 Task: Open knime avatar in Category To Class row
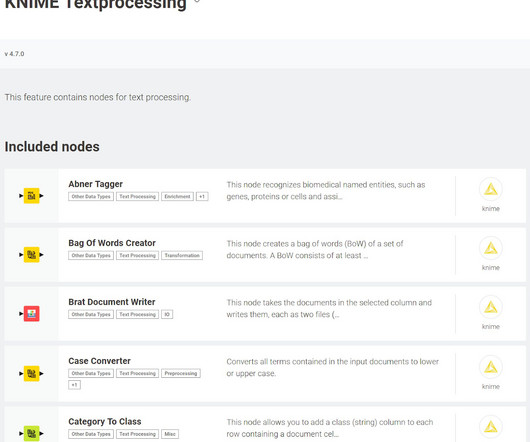click(490, 427)
